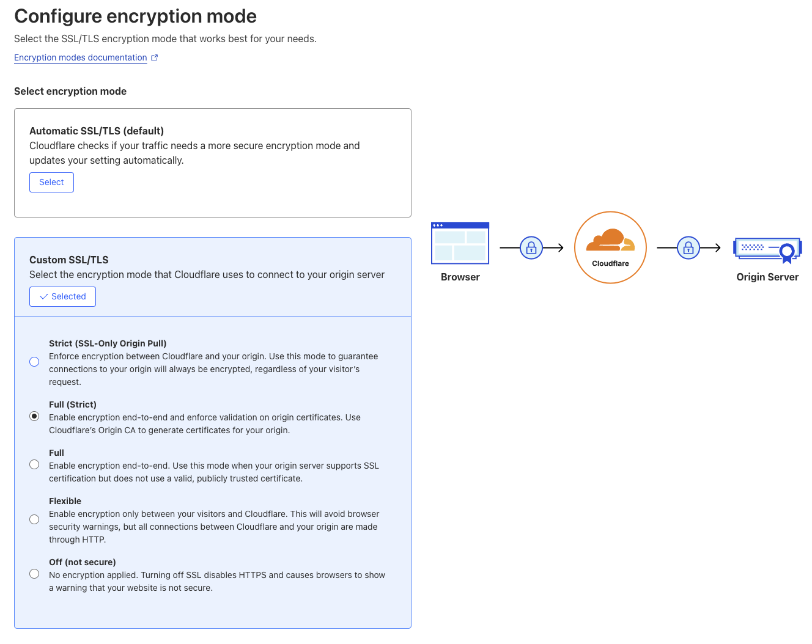The height and width of the screenshot is (644, 812).
Task: Click the Cloudflare cloud logo
Action: 610,241
